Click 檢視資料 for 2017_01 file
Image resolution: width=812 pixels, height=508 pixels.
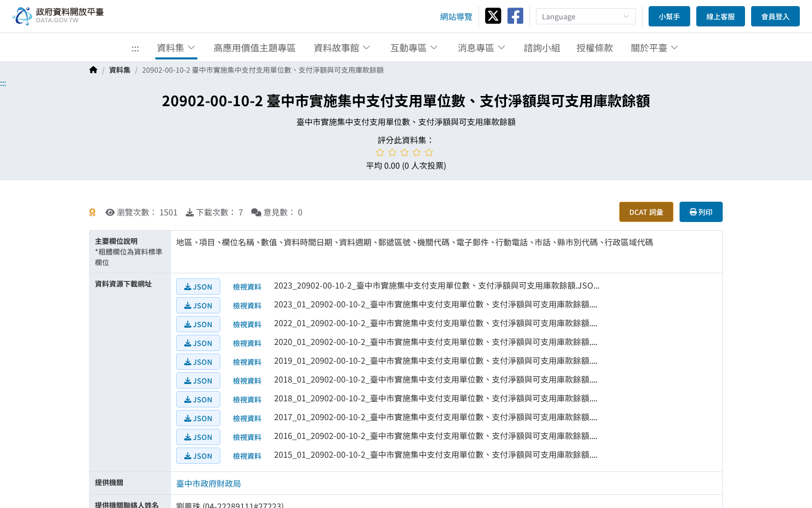pyautogui.click(x=247, y=419)
